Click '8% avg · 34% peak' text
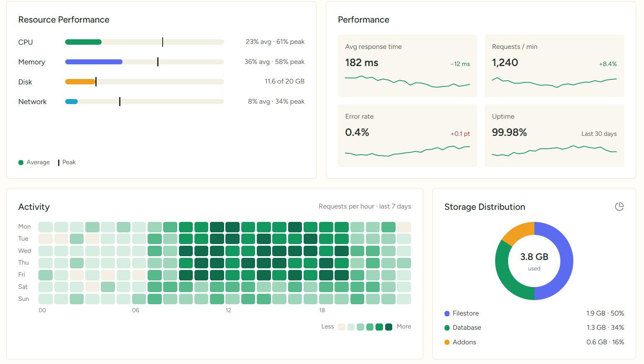This screenshot has height=364, width=644. click(276, 102)
